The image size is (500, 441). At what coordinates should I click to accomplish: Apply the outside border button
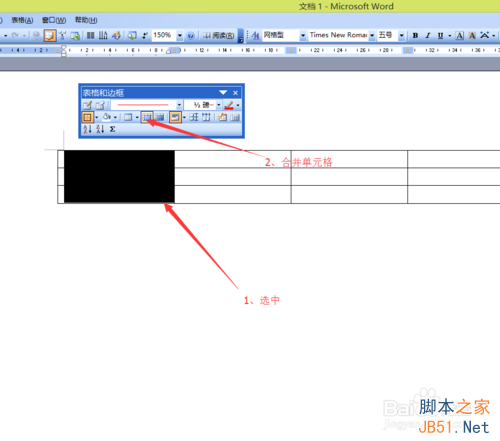click(x=87, y=117)
